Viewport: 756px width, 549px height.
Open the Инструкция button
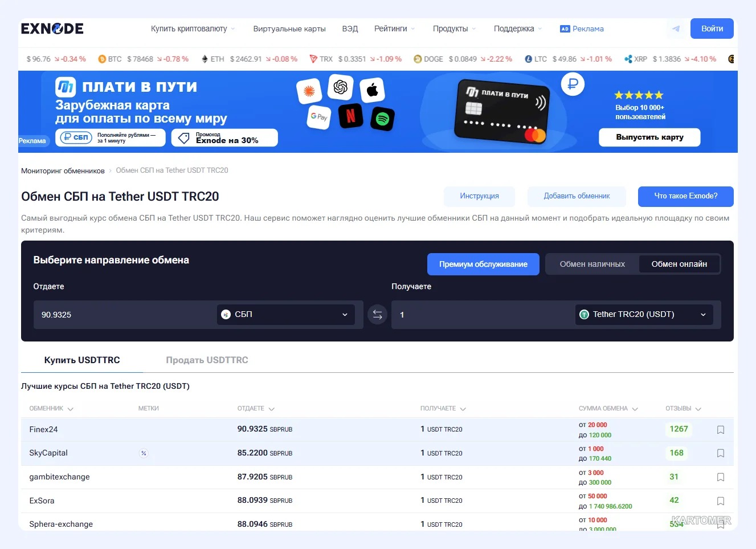[479, 196]
